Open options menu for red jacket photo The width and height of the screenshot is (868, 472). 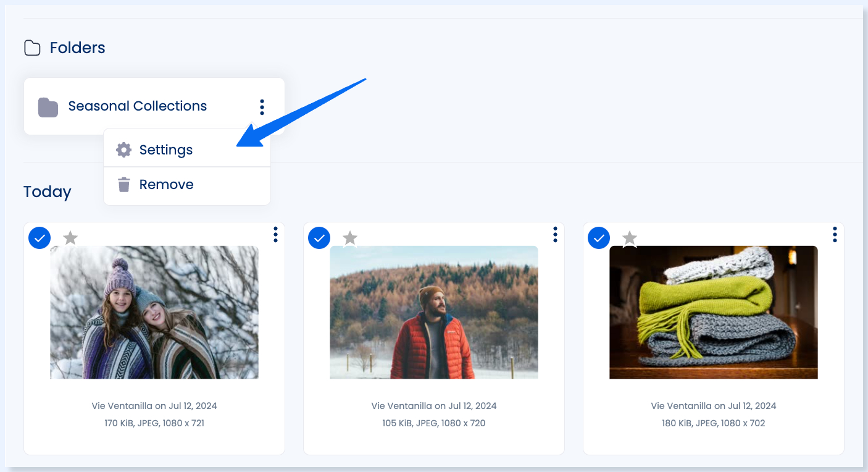tap(555, 234)
